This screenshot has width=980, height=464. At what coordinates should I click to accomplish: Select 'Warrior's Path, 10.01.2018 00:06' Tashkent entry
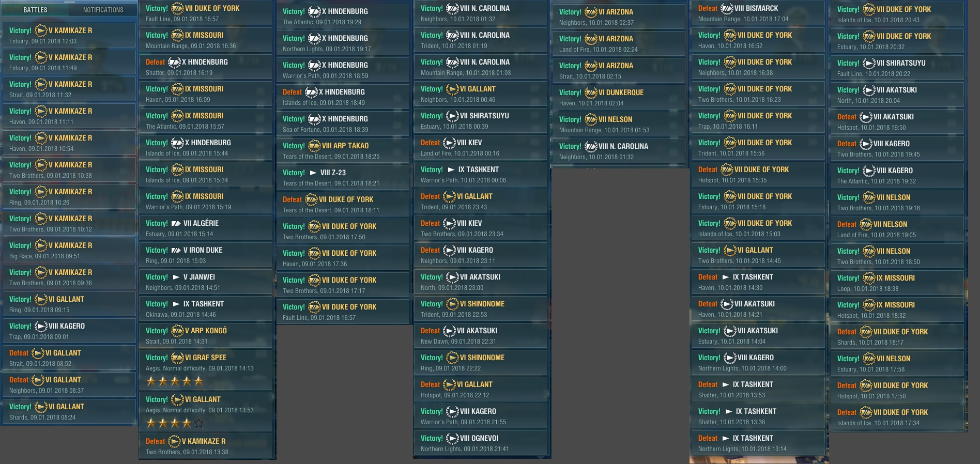point(480,175)
